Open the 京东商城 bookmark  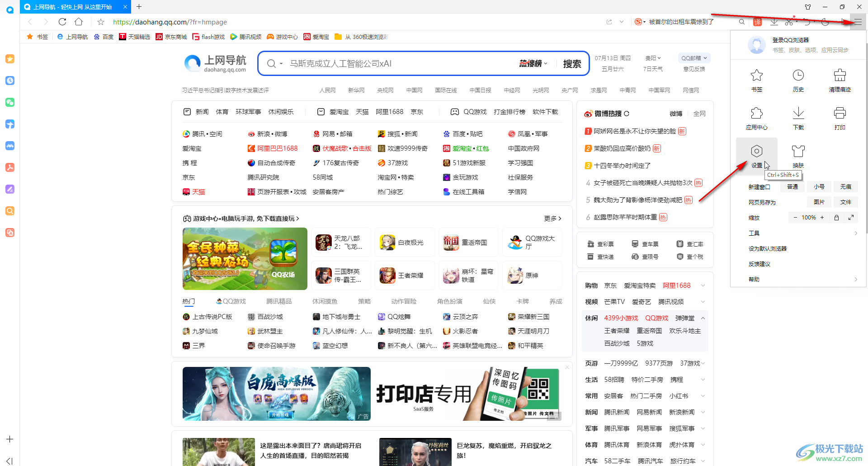click(171, 37)
